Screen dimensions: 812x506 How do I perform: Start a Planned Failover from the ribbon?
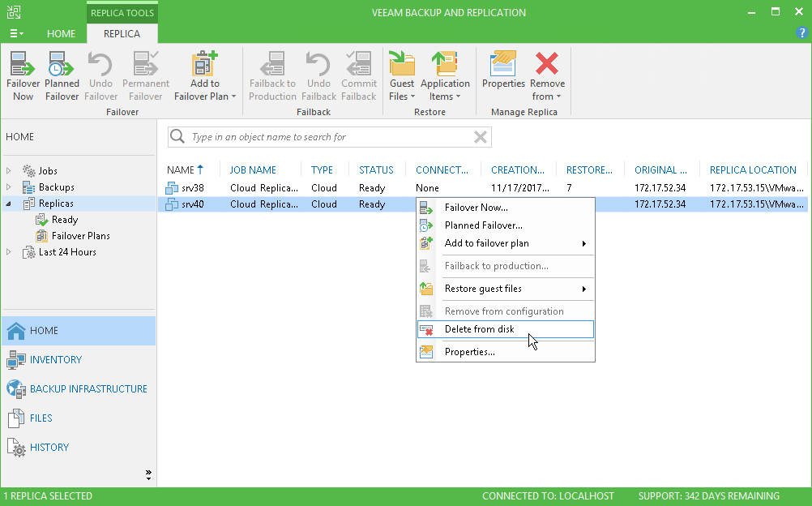click(62, 77)
